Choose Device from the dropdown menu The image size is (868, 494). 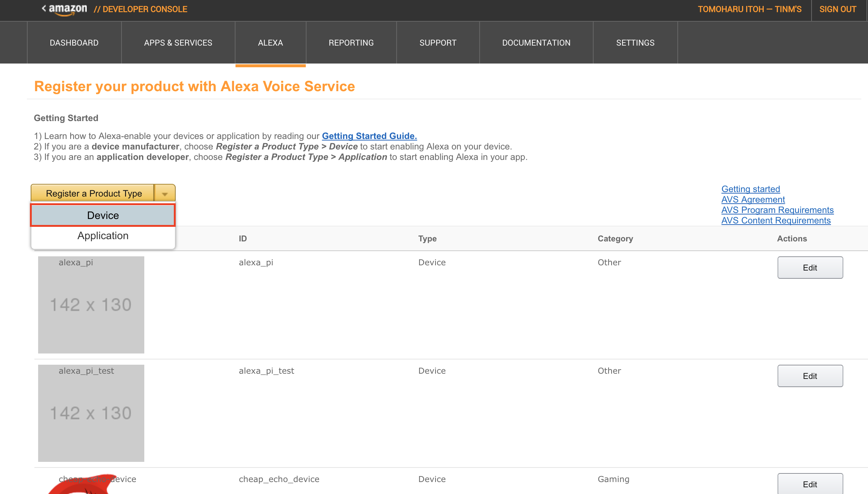tap(103, 215)
